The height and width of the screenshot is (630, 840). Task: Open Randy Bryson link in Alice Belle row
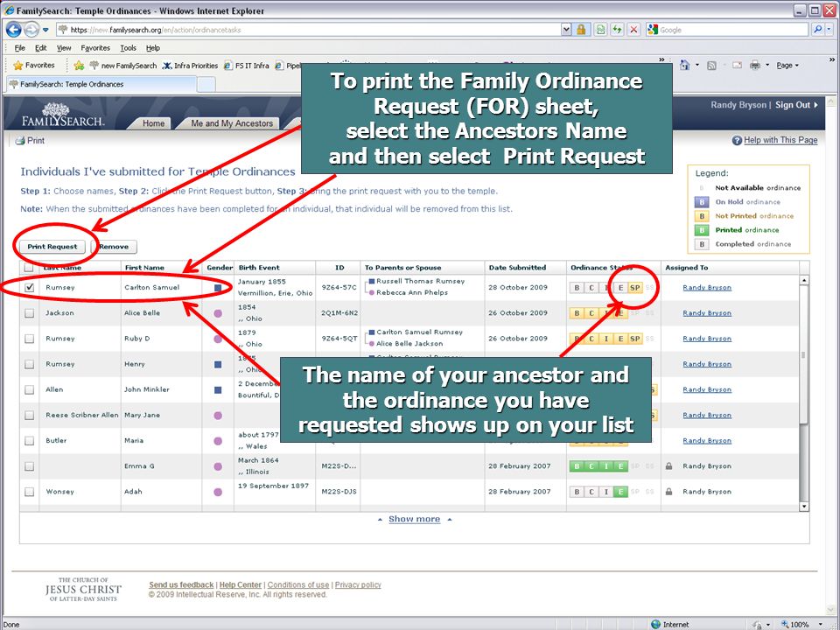tap(707, 313)
